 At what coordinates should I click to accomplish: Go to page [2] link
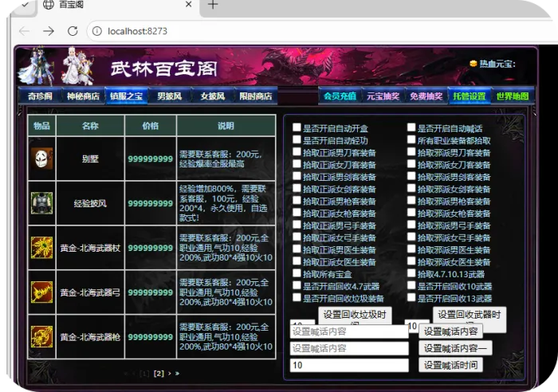[159, 373]
